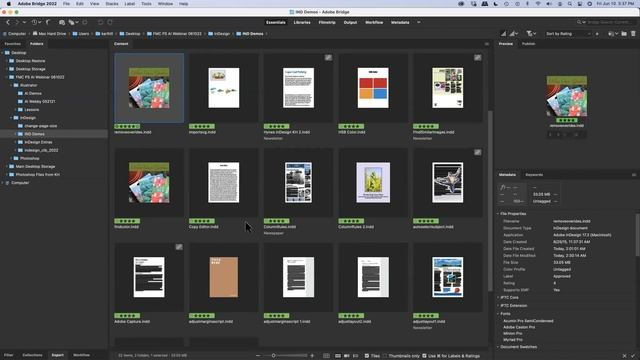
Task: Switch to the Libraries workspace
Action: (x=302, y=22)
